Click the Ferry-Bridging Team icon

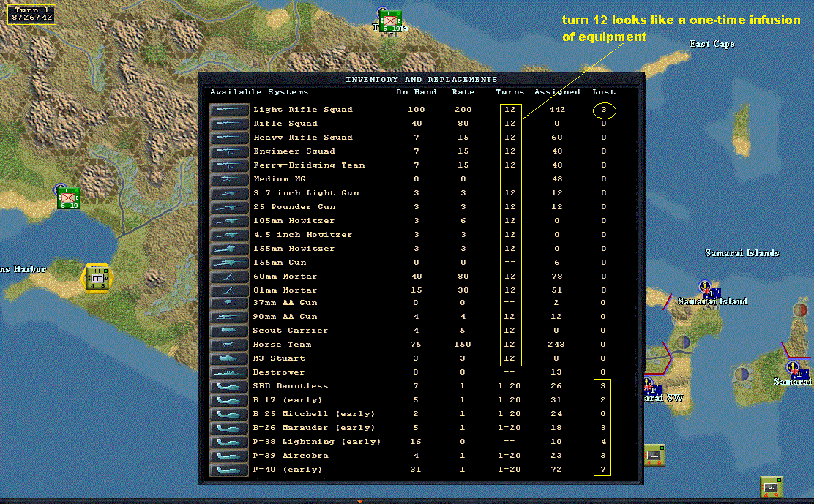pyautogui.click(x=229, y=166)
